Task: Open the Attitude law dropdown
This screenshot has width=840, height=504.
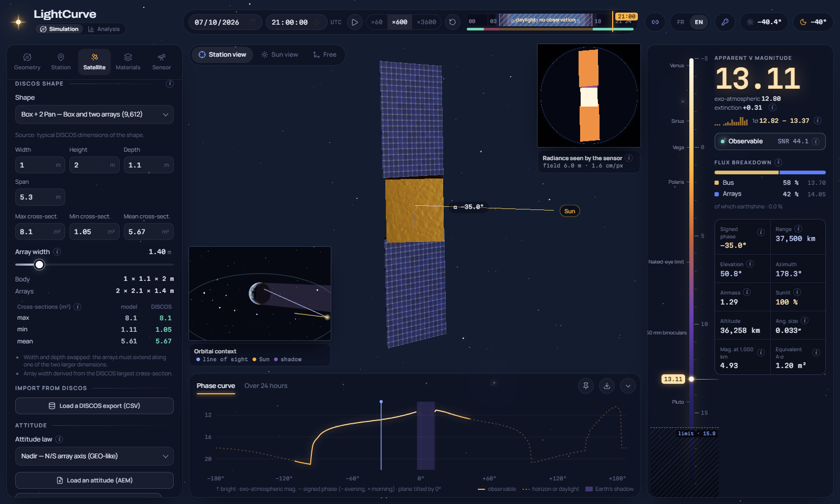Action: 94,456
